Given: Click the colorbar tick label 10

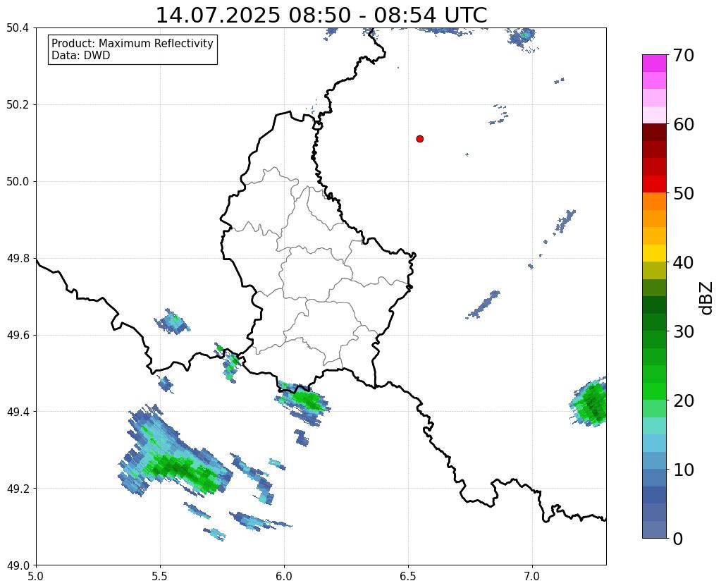Looking at the screenshot, I should point(683,470).
